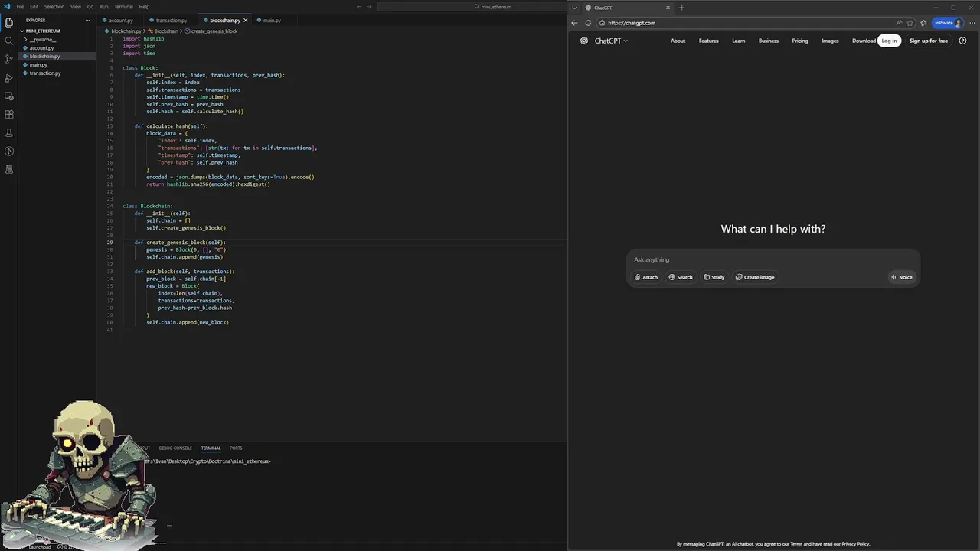
Task: Open the Remote Explorer view
Action: (9, 96)
